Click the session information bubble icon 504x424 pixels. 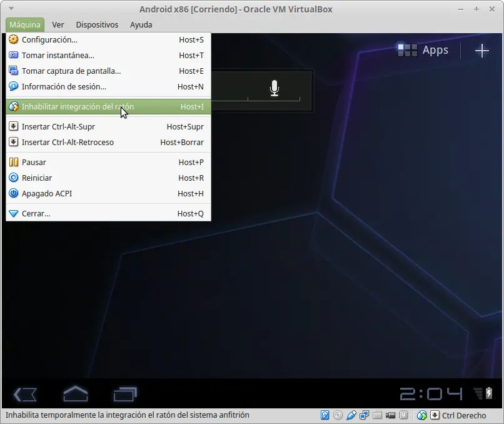(14, 86)
